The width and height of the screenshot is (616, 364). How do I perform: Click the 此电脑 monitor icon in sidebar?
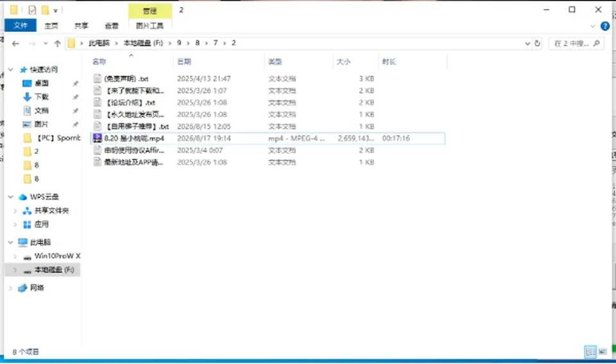point(23,242)
